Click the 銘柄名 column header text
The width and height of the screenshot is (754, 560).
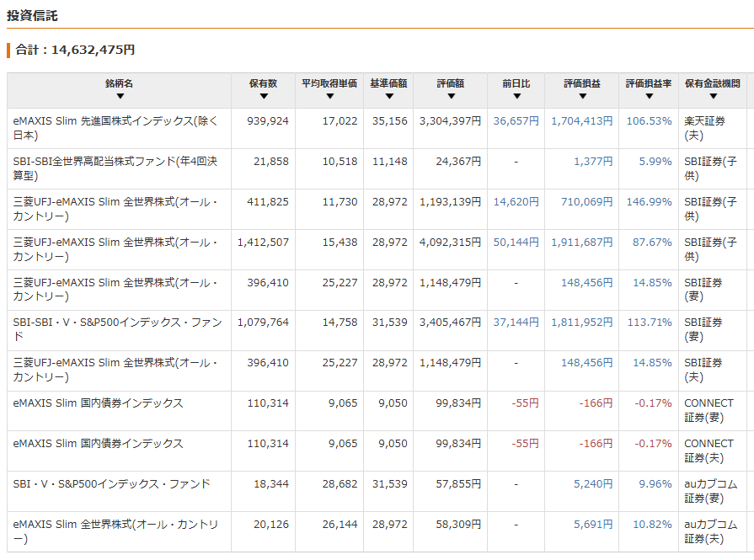tap(120, 83)
